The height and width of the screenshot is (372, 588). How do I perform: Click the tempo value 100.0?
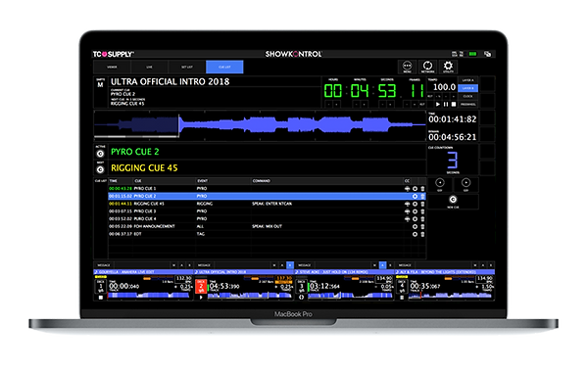point(444,87)
